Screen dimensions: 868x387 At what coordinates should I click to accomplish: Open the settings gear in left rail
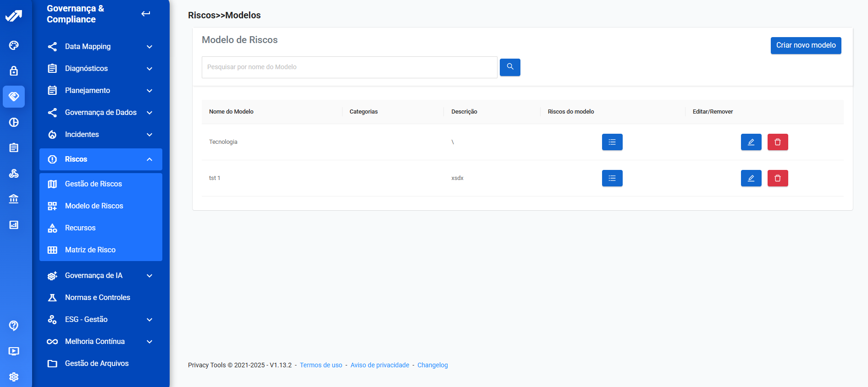(x=14, y=376)
